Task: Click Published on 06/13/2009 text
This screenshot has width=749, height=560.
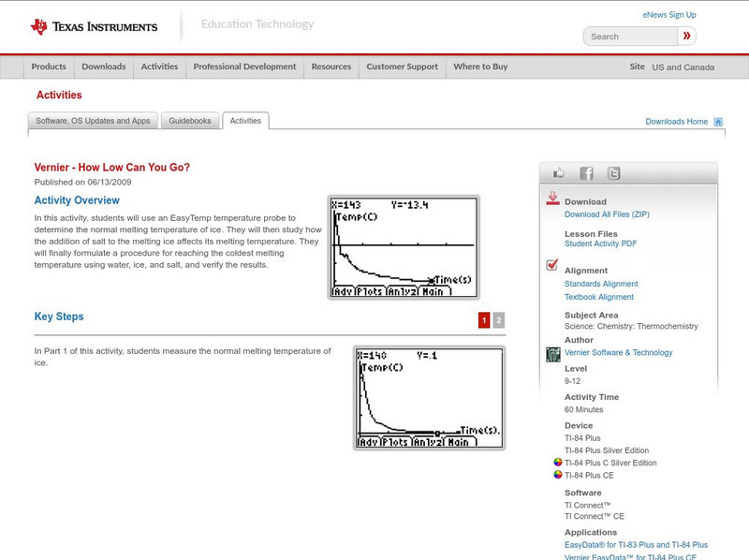Action: pyautogui.click(x=82, y=182)
